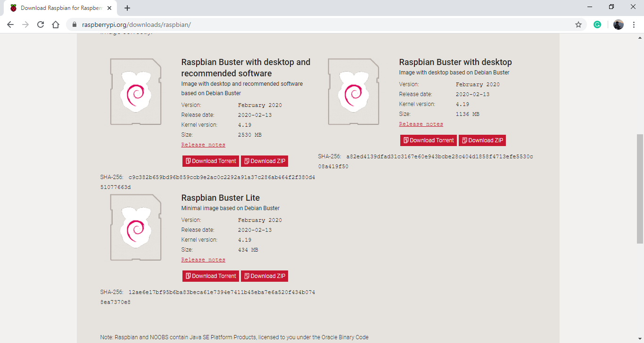Reload the Raspbian downloads page

click(x=41, y=24)
